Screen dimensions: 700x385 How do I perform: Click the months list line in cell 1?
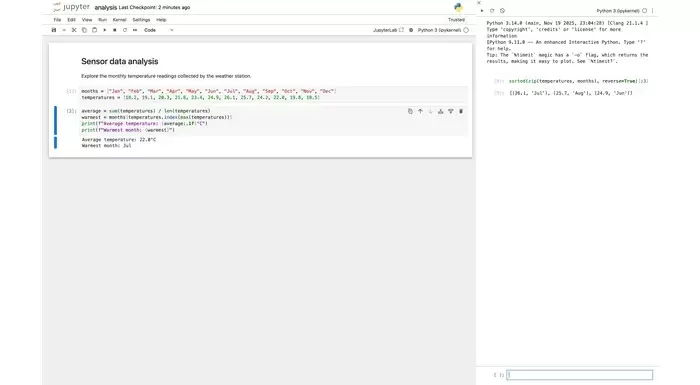(x=208, y=91)
